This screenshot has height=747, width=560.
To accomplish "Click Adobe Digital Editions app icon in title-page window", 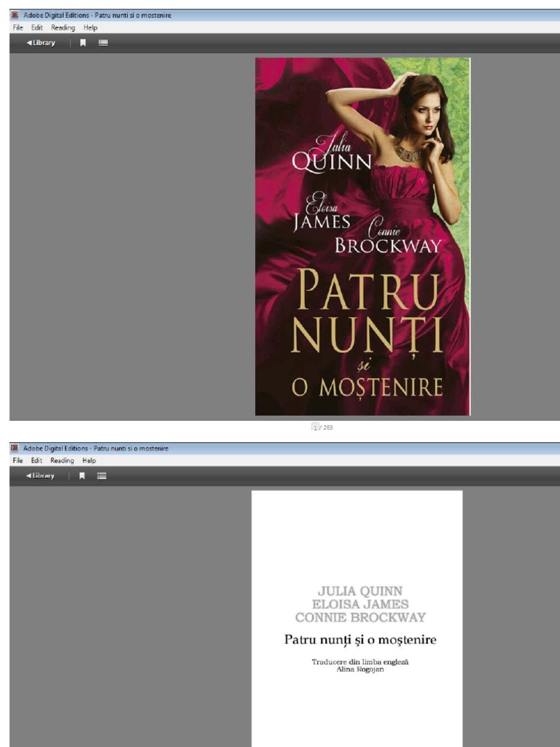I will (15, 449).
